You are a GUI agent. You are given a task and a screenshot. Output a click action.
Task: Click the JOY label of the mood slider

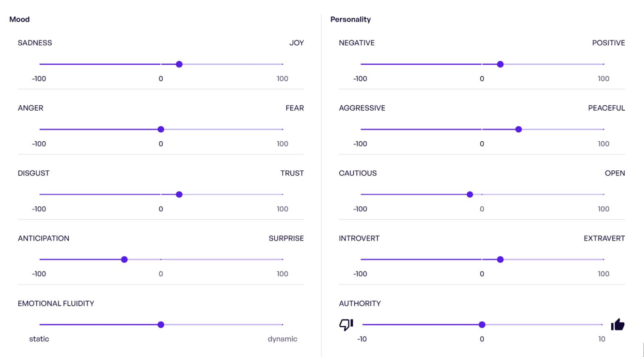(x=296, y=43)
